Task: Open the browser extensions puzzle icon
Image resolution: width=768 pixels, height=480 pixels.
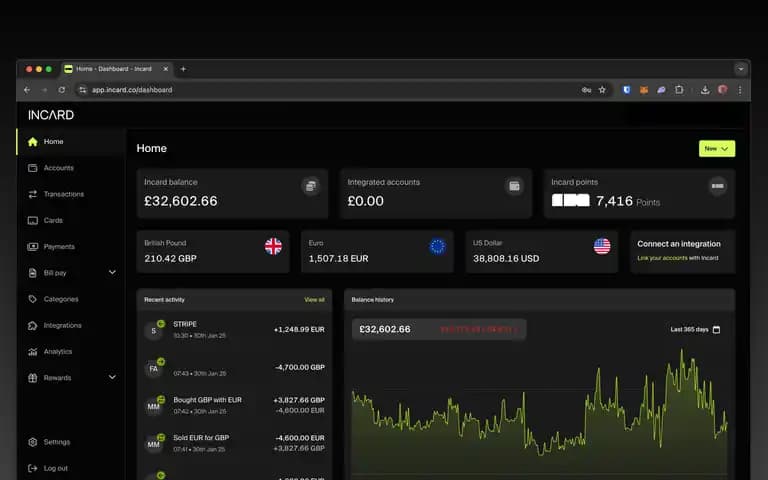Action: [679, 90]
